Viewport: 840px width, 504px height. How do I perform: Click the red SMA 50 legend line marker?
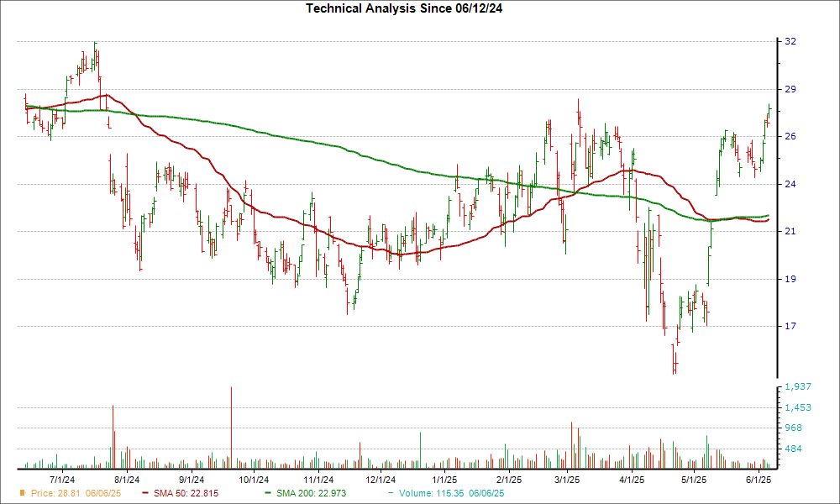[145, 493]
